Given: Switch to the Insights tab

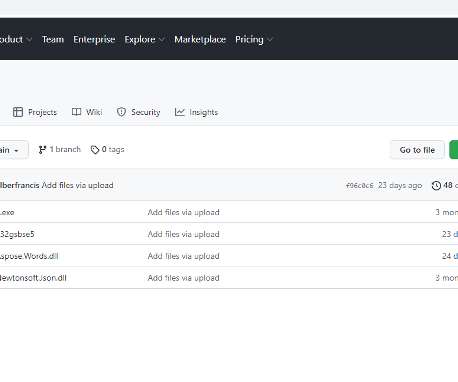Looking at the screenshot, I should 196,112.
